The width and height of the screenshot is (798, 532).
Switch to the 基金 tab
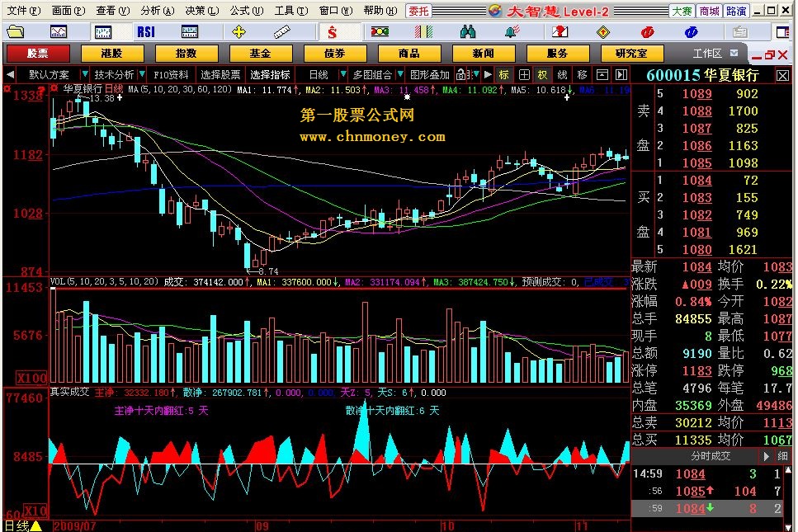(261, 54)
